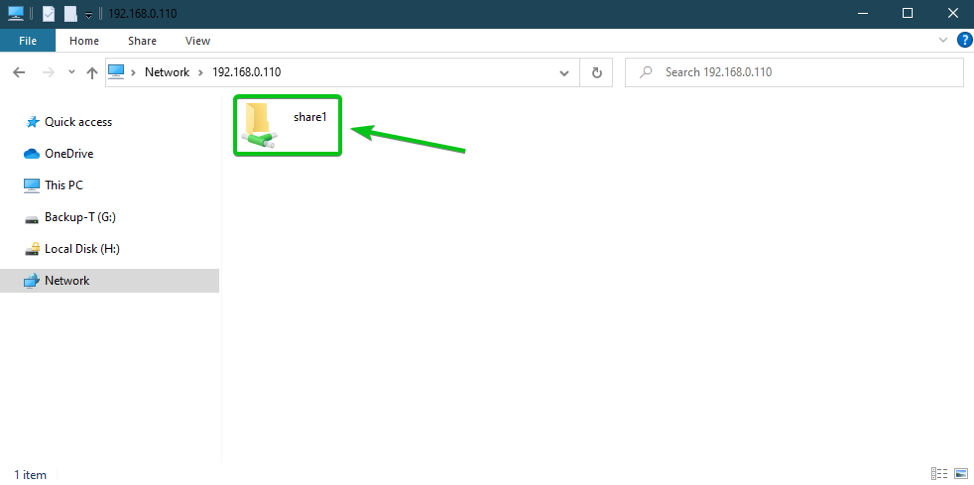This screenshot has width=974, height=485.
Task: Click the Search 192.168.0.110 box
Action: click(x=794, y=72)
